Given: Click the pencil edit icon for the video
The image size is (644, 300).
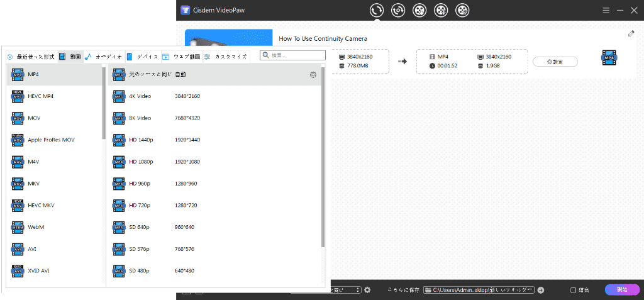Looking at the screenshot, I should click(631, 34).
